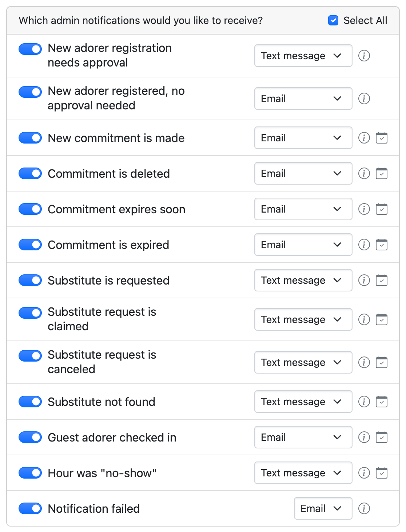Expand Email dropdown for Commitment expires soon

coord(303,209)
